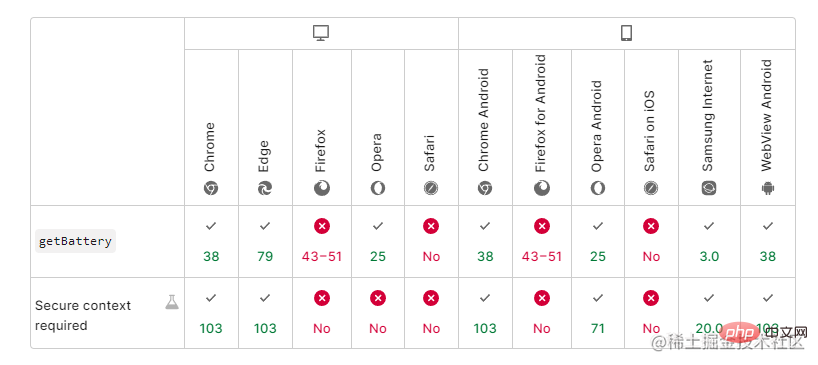Select the Secure context required row label
This screenshot has width=818, height=365.
(x=83, y=315)
